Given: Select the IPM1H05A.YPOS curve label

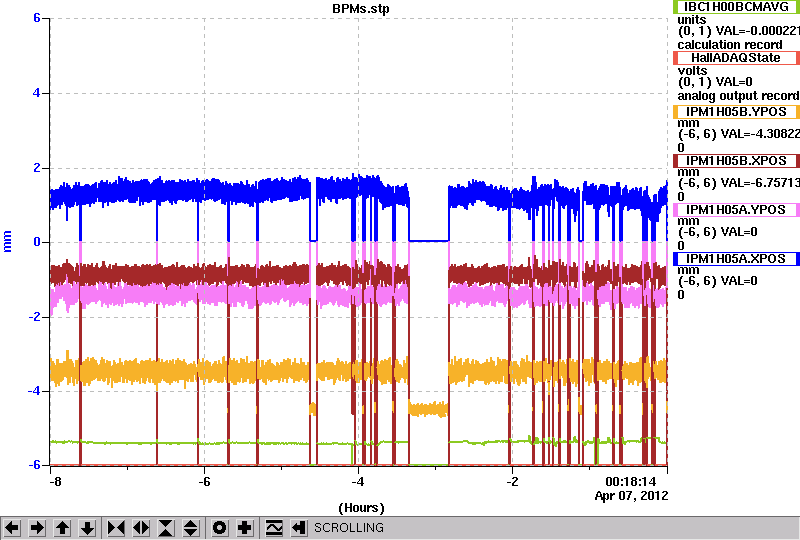Looking at the screenshot, I should 736,210.
